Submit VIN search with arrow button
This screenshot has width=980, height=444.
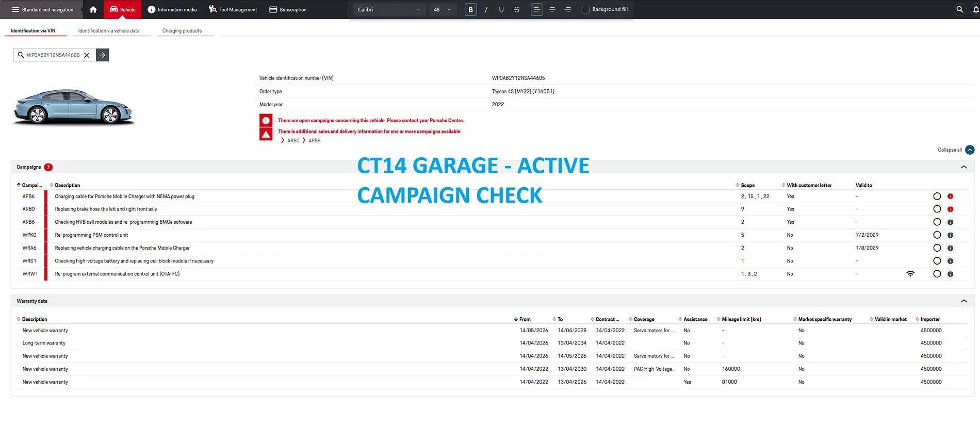click(x=103, y=55)
